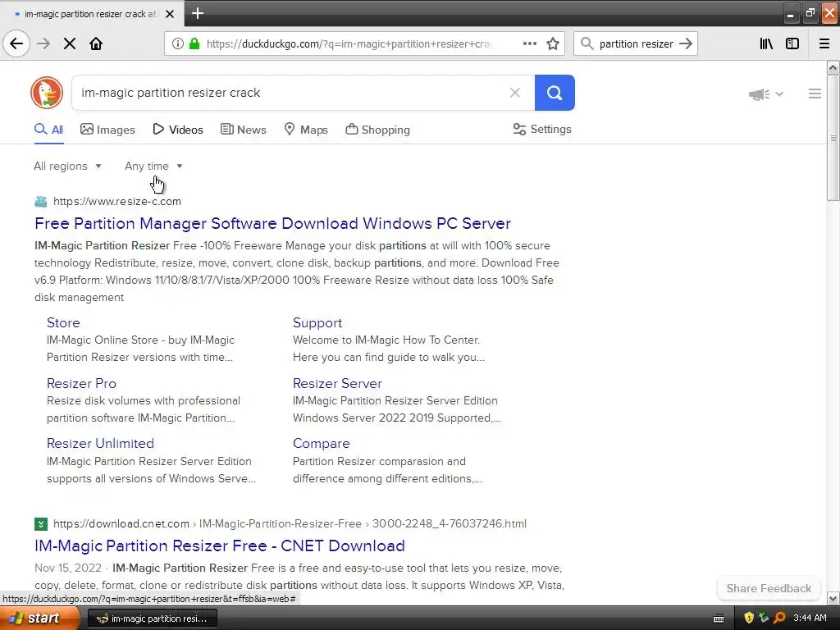Expand the All regions filter
Viewport: 840px width, 630px height.
coord(67,166)
